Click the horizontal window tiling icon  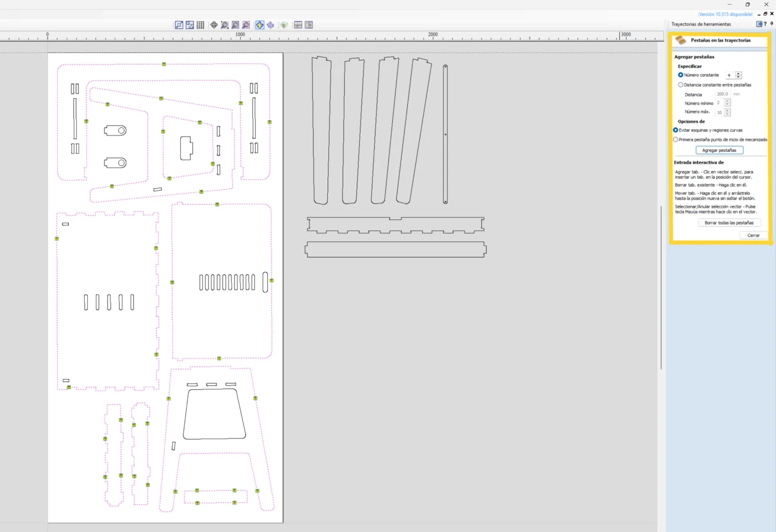[x=298, y=25]
